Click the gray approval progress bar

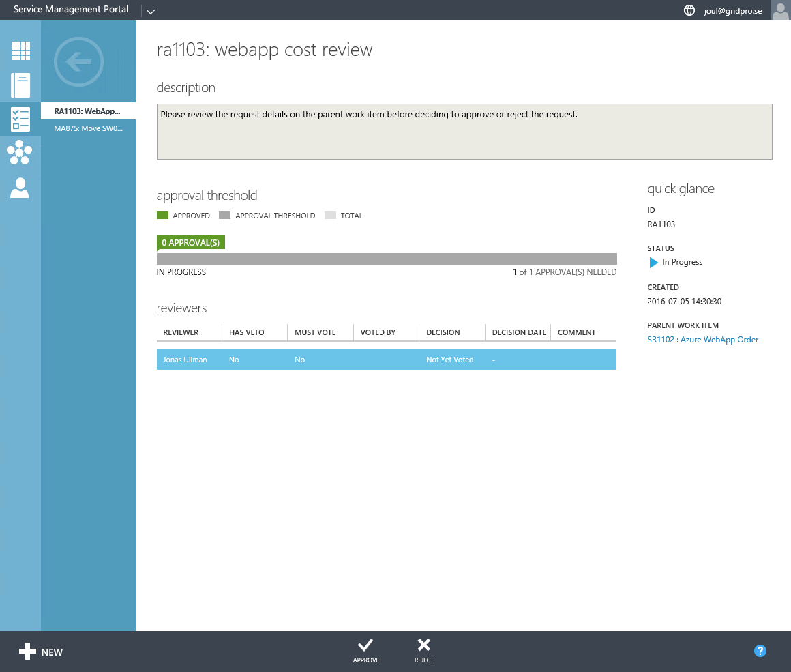[387, 259]
